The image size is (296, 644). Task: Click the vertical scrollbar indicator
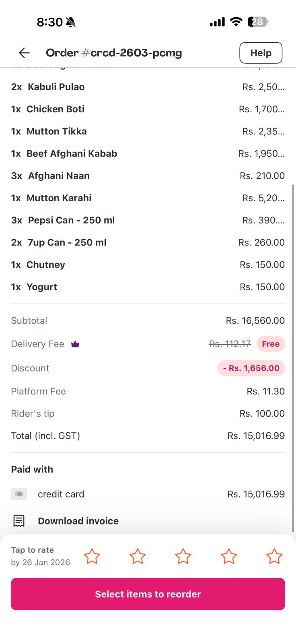[293, 354]
